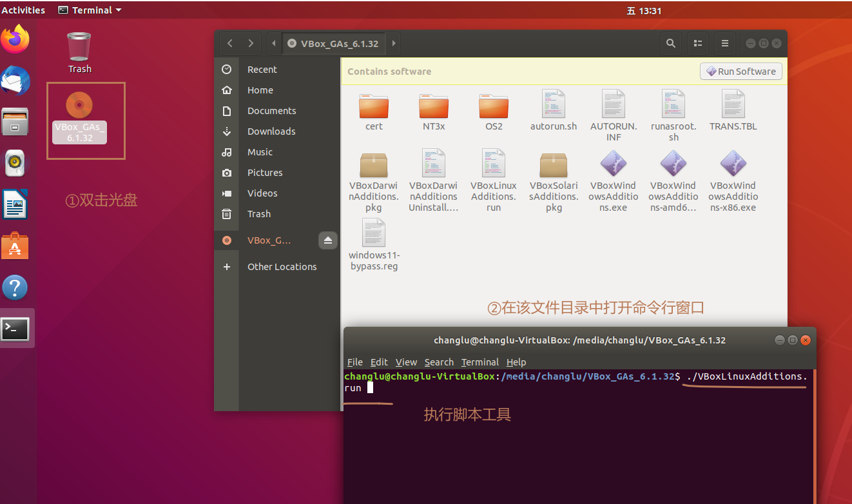Select the autorun.sh file
This screenshot has height=504, width=852.
tap(554, 111)
